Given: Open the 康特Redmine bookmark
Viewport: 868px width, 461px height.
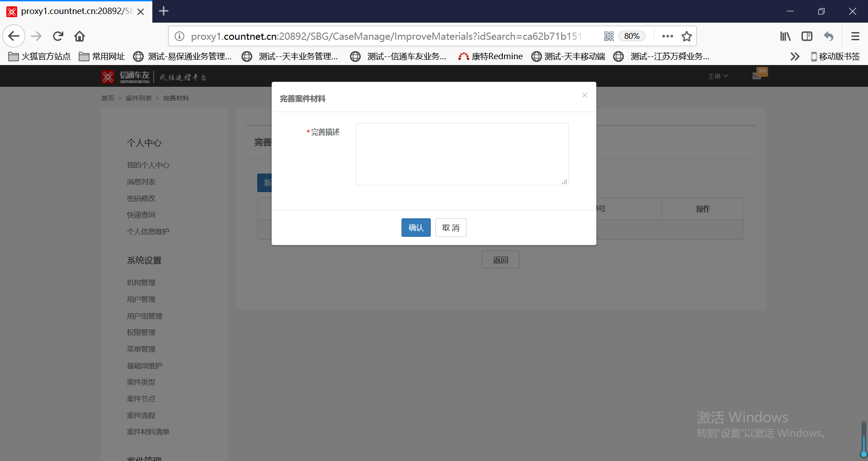Looking at the screenshot, I should [490, 56].
